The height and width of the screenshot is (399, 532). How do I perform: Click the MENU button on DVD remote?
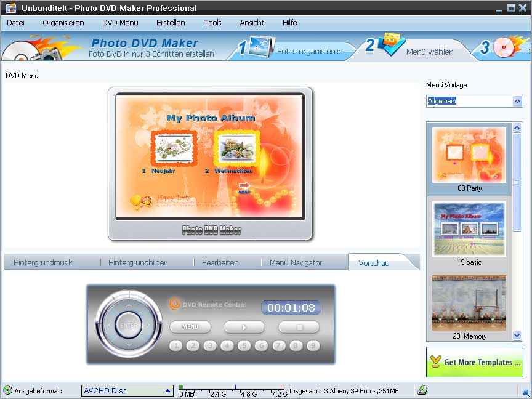(x=190, y=327)
